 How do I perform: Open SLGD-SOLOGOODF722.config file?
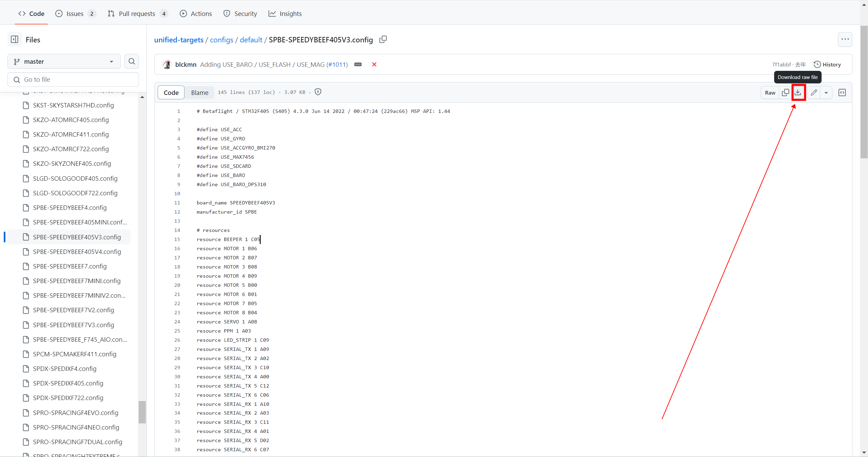75,193
